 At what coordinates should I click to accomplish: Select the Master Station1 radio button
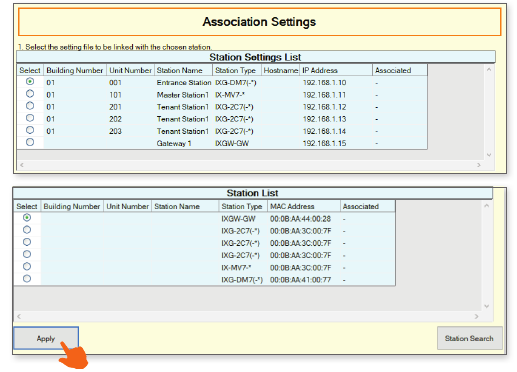[30, 94]
